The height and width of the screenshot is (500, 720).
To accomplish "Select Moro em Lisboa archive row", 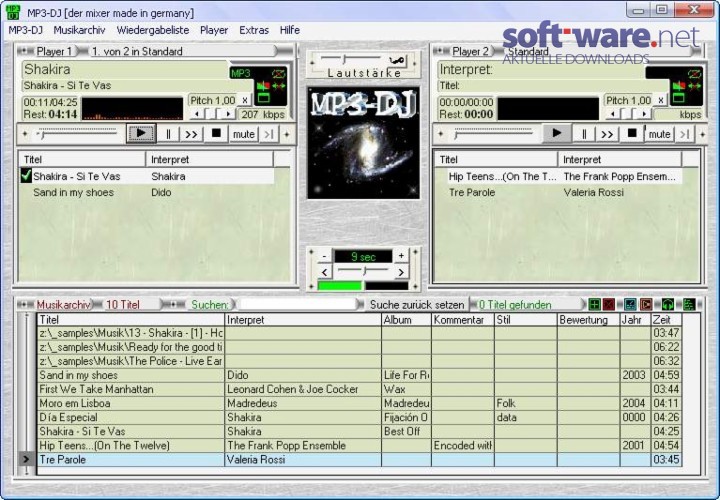I will 359,403.
